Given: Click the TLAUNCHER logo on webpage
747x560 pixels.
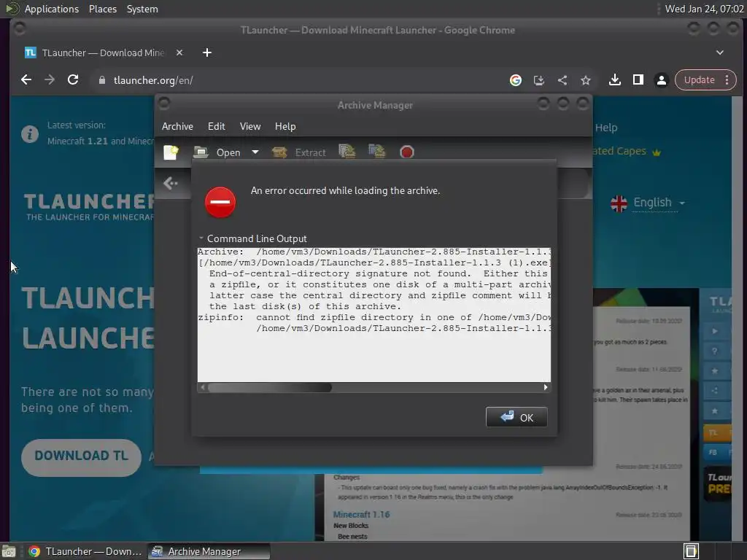Looking at the screenshot, I should 90,206.
